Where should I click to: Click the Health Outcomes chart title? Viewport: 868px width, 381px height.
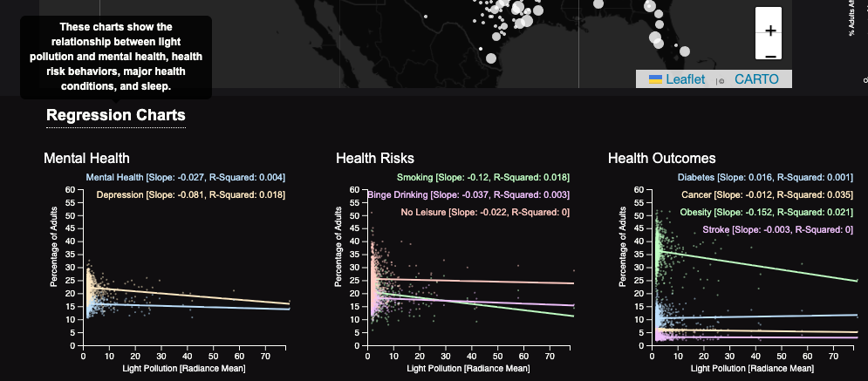pyautogui.click(x=662, y=158)
